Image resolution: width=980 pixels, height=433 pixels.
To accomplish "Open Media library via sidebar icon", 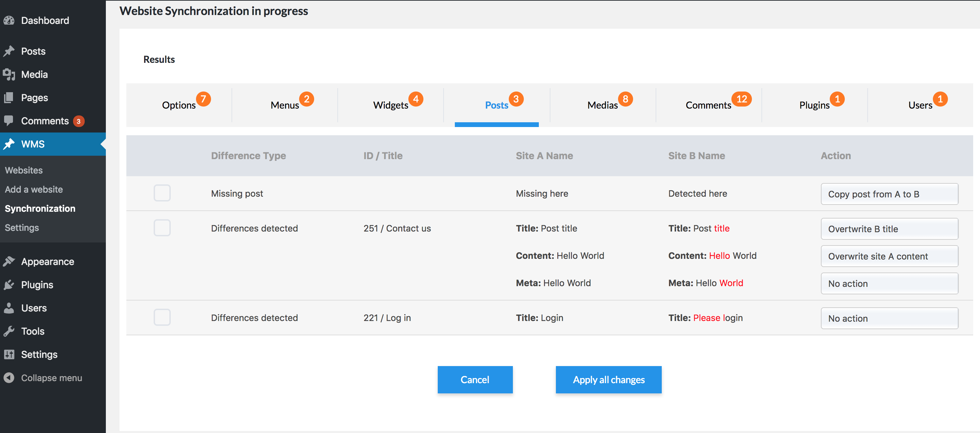I will [10, 74].
